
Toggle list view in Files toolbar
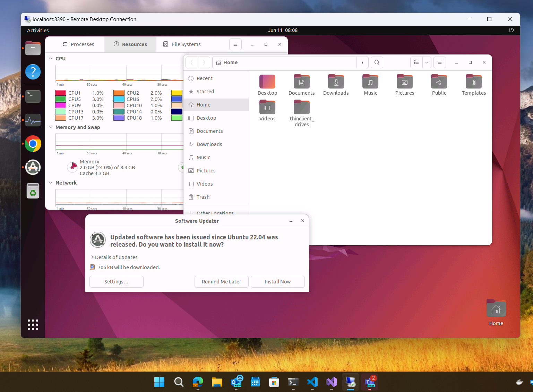click(x=416, y=62)
